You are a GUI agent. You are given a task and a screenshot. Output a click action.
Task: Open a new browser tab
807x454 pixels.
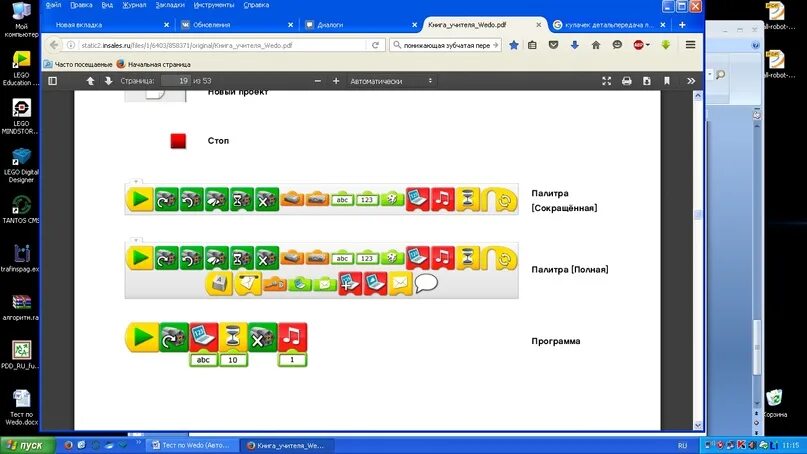(682, 25)
